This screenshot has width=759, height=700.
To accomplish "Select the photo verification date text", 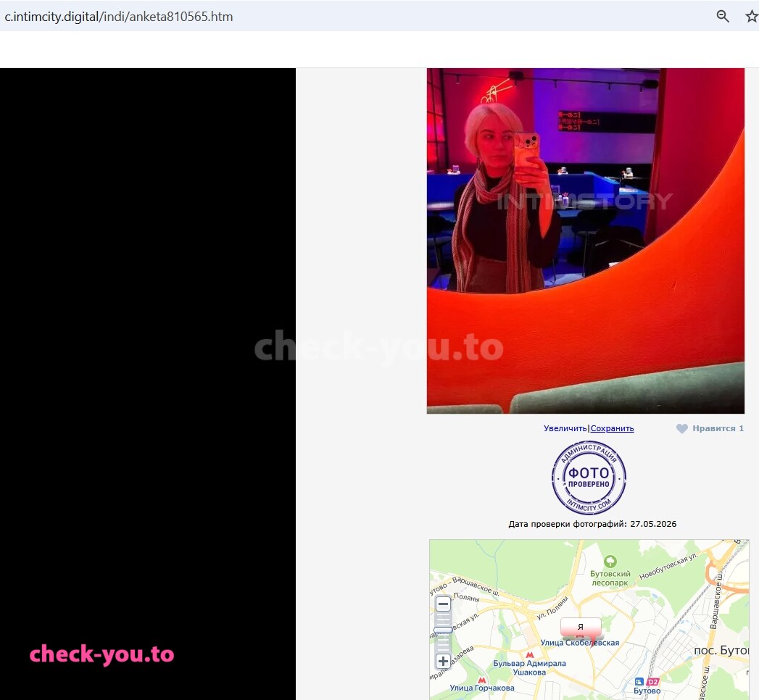I will coord(592,524).
